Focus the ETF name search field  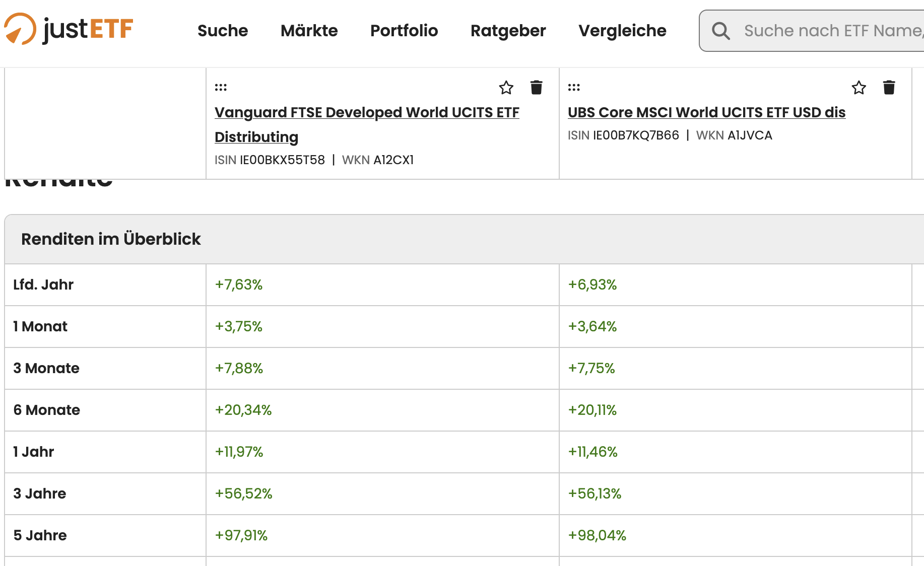pyautogui.click(x=831, y=31)
